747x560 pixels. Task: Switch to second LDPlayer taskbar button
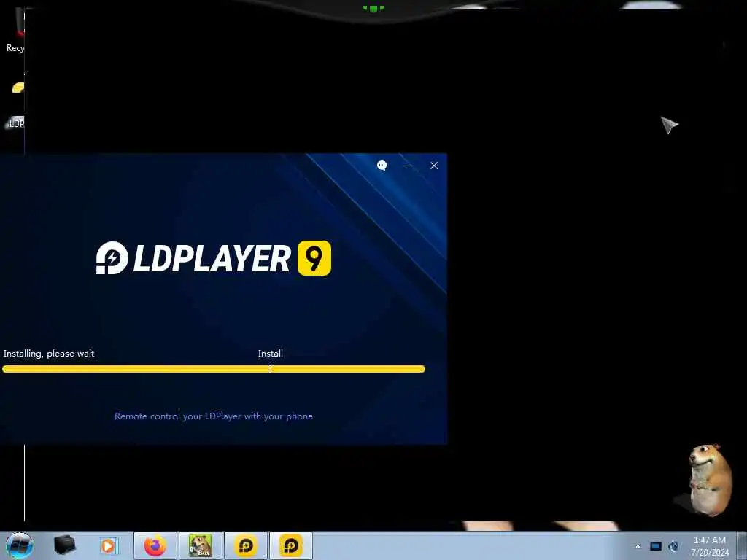(291, 545)
